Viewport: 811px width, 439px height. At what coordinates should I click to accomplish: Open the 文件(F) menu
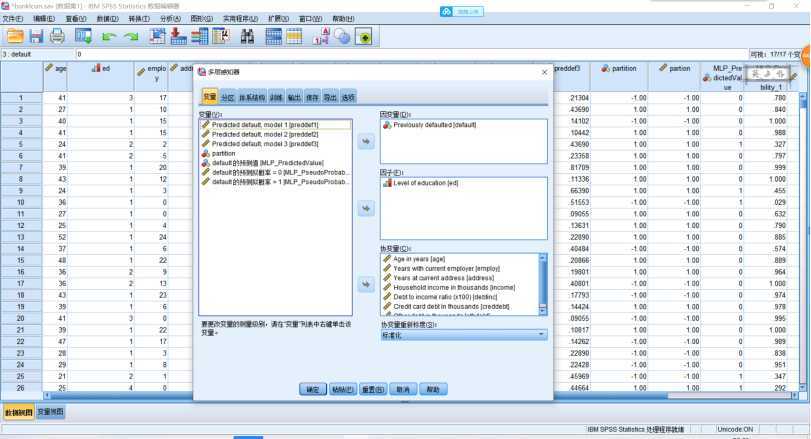coord(13,19)
